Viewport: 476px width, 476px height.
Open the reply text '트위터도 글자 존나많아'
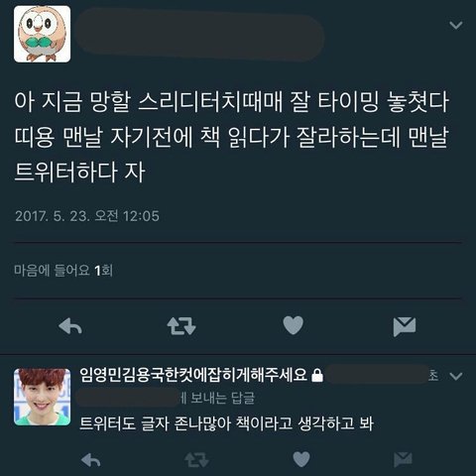click(155, 423)
